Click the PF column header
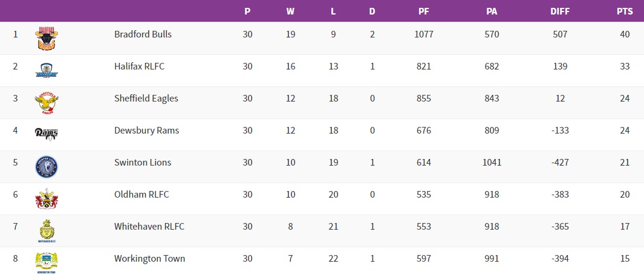 (423, 11)
